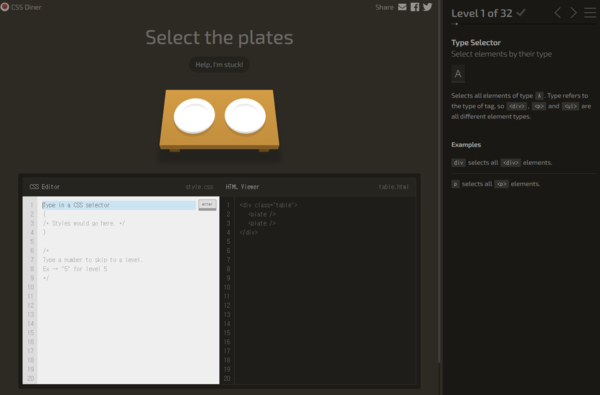This screenshot has height=395, width=600.
Task: Share via the email envelope icon
Action: click(x=402, y=7)
